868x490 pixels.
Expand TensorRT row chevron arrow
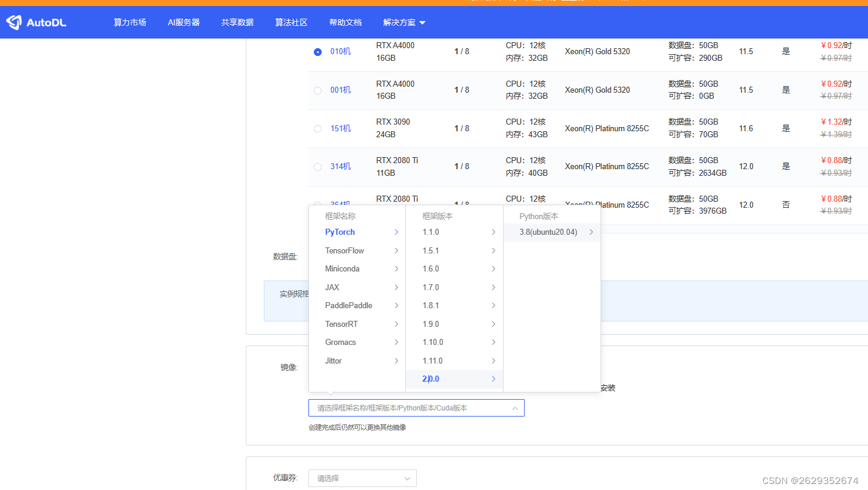click(x=396, y=324)
